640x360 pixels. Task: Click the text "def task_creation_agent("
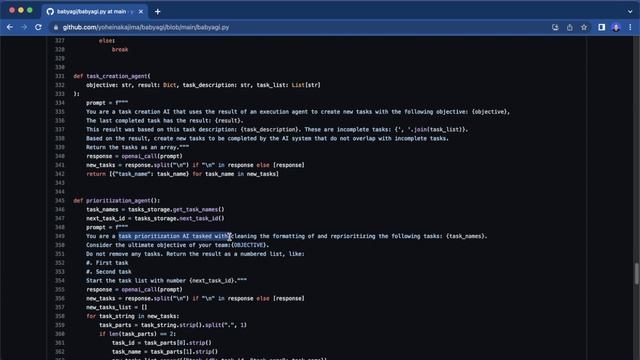click(112, 76)
